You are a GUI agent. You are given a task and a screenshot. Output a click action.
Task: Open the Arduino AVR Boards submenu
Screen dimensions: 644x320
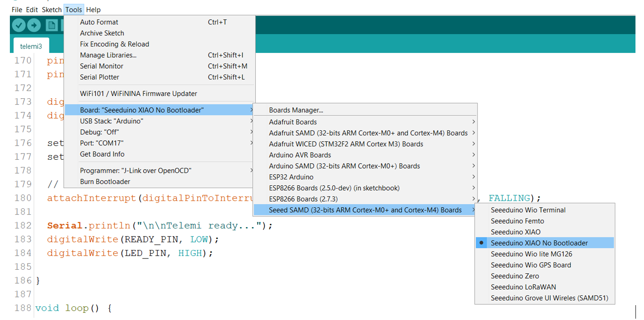point(300,155)
